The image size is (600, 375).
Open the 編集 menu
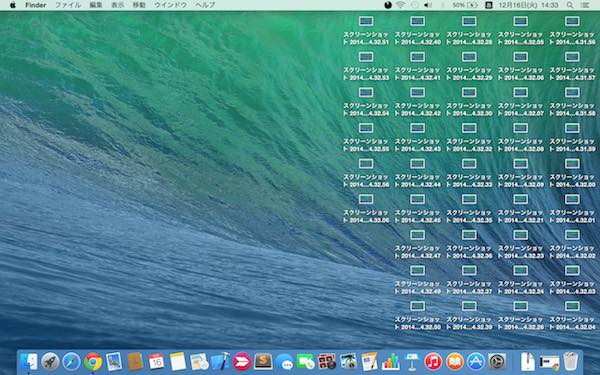click(96, 5)
